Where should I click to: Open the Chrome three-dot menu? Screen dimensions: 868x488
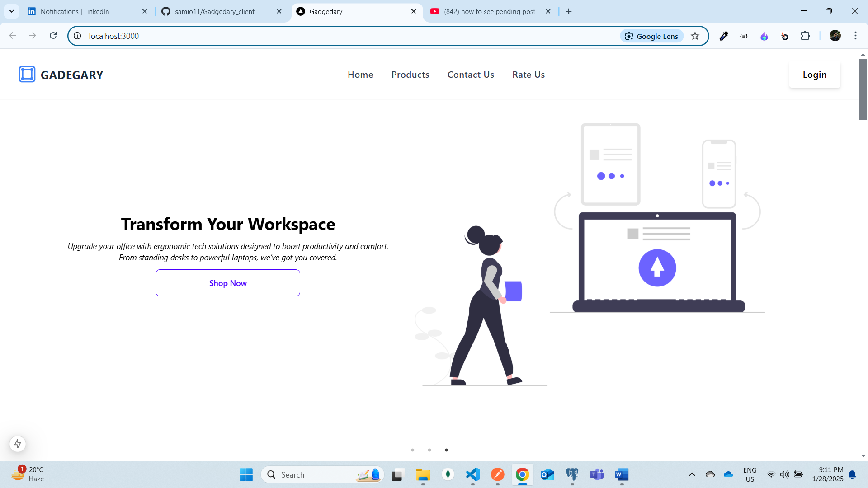point(855,36)
